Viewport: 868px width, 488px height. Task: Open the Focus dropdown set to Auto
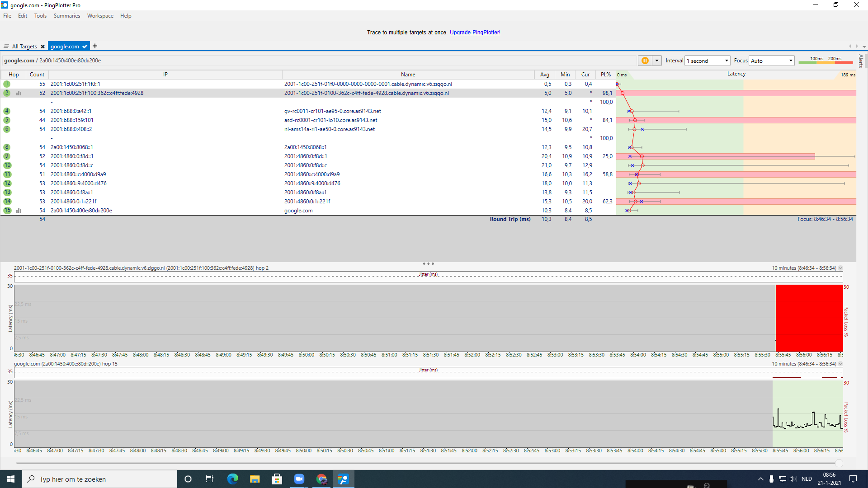772,61
